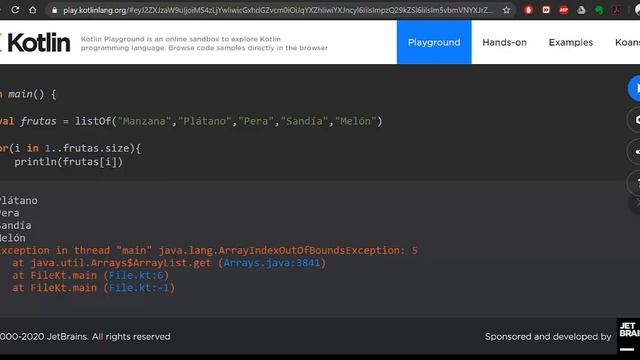Open the Hands-on tab
This screenshot has height=360, width=640.
(504, 42)
